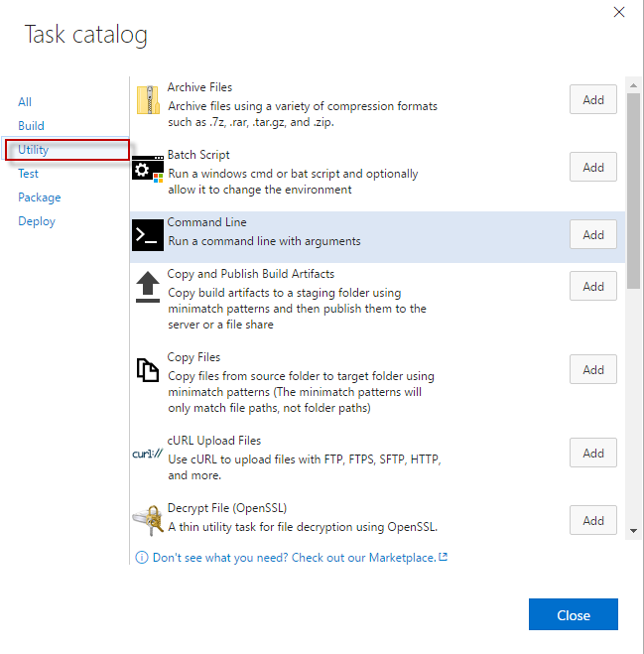Add the cURL Upload Files task
Screen dimensions: 644x654
[593, 453]
